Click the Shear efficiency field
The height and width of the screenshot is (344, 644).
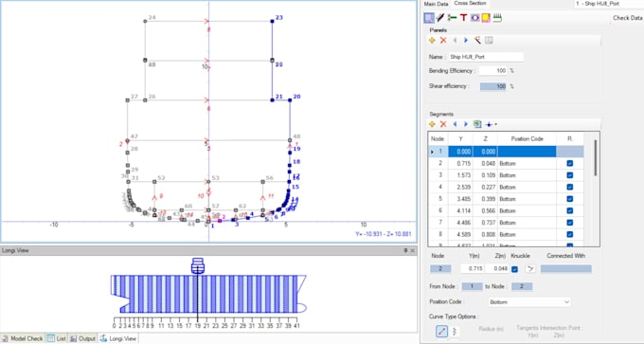pyautogui.click(x=493, y=86)
